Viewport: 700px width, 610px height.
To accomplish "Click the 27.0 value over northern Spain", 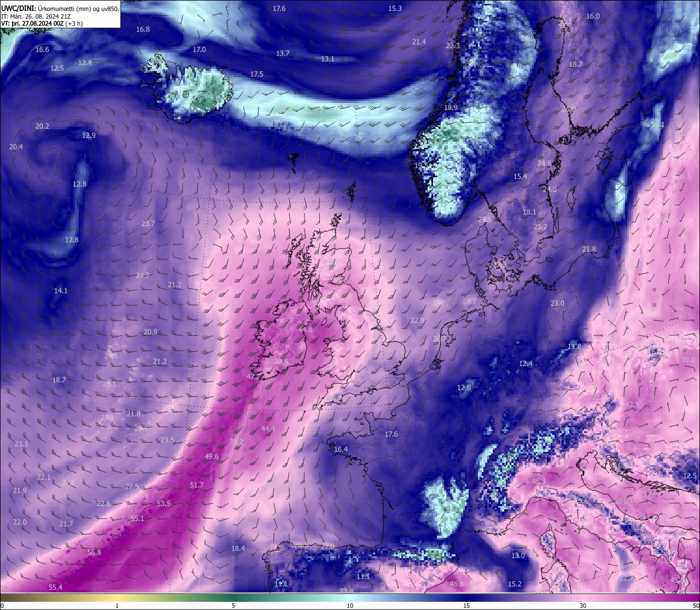I will click(x=328, y=546).
